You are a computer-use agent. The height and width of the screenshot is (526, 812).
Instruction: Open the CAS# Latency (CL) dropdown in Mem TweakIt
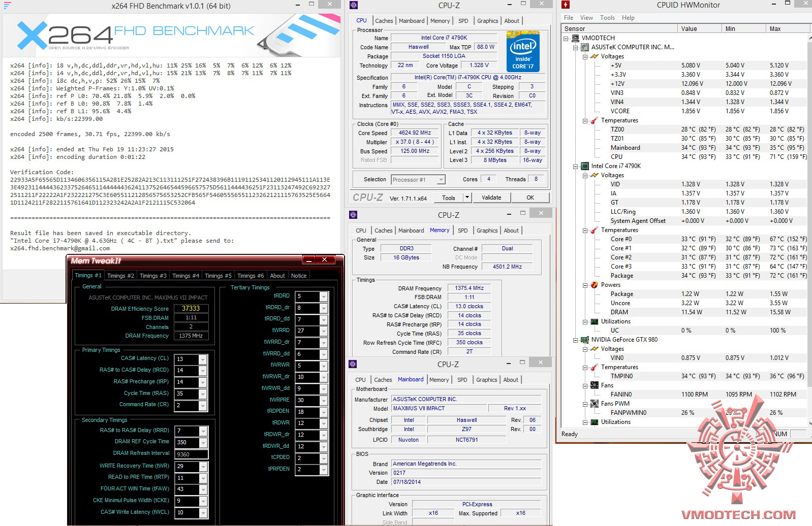pyautogui.click(x=203, y=359)
